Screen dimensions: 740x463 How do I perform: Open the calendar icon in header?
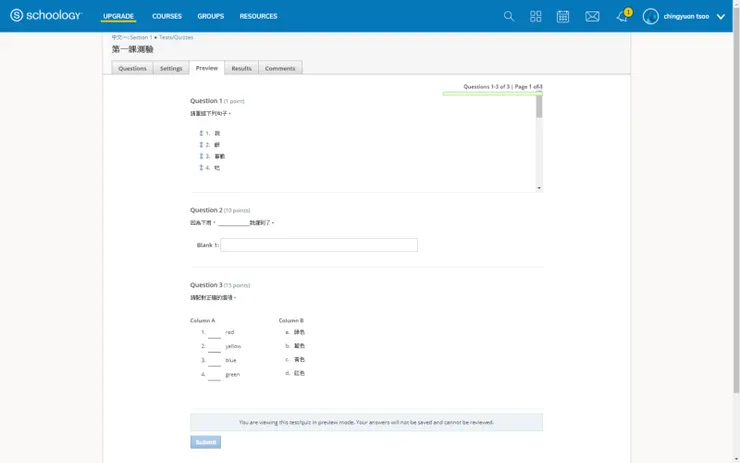(x=563, y=16)
